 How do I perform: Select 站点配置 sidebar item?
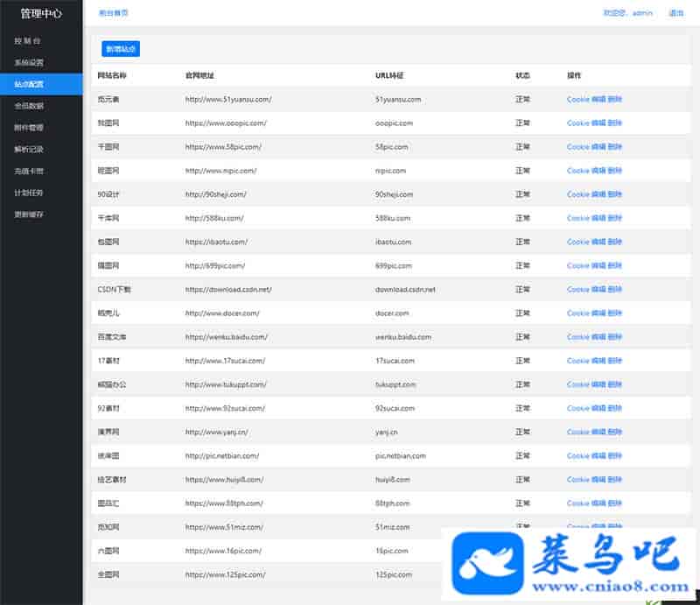point(29,85)
